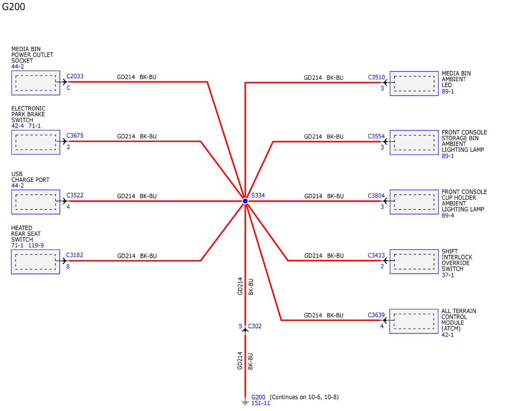
Task: Select the Front Console Storage Bin lamp box
Action: [x=414, y=142]
